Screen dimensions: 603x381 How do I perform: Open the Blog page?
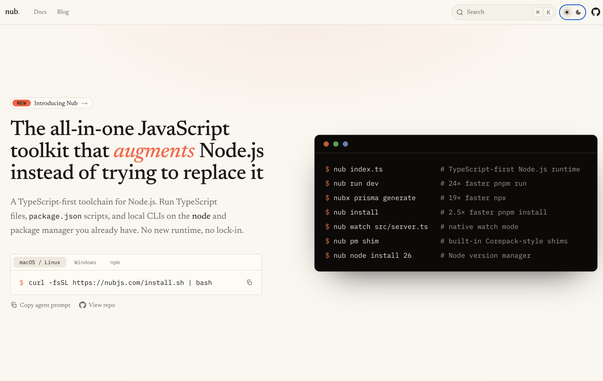[63, 12]
